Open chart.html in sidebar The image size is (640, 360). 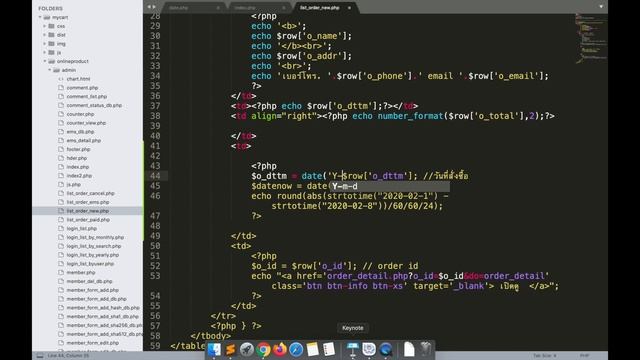tap(78, 79)
